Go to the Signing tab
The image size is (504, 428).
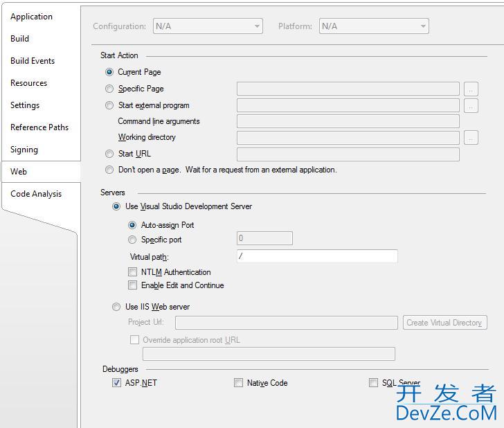pyautogui.click(x=24, y=150)
